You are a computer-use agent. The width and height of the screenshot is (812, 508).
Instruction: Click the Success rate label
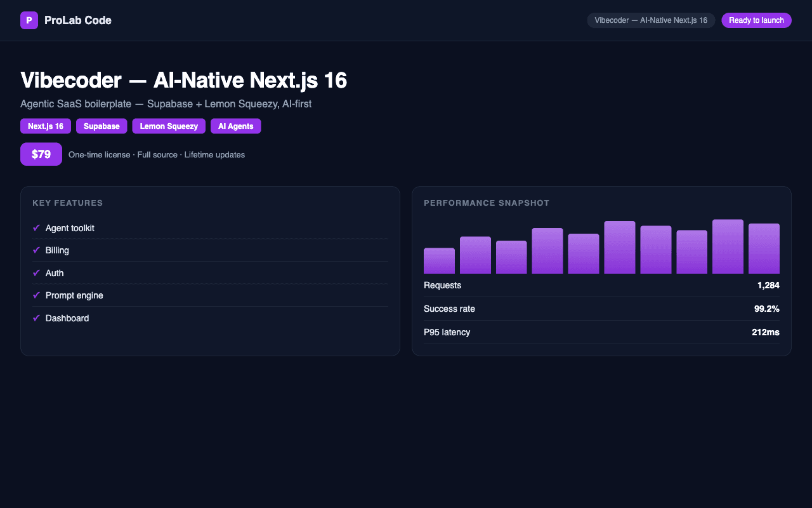pyautogui.click(x=449, y=309)
